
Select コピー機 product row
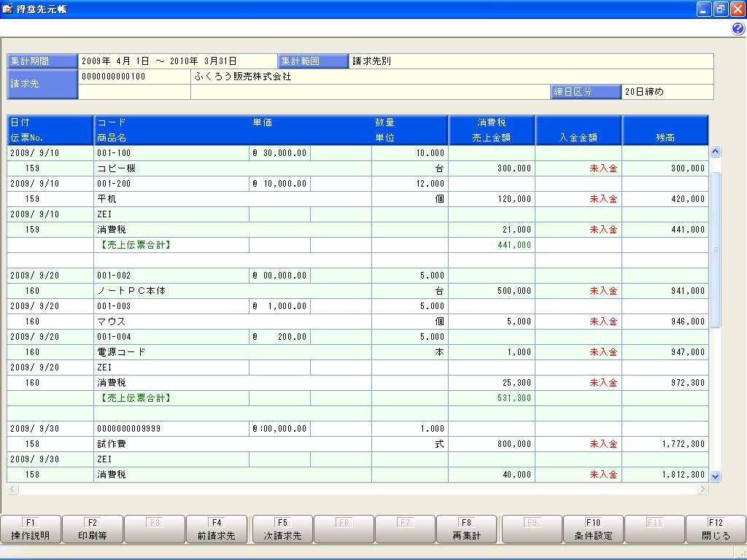point(233,168)
